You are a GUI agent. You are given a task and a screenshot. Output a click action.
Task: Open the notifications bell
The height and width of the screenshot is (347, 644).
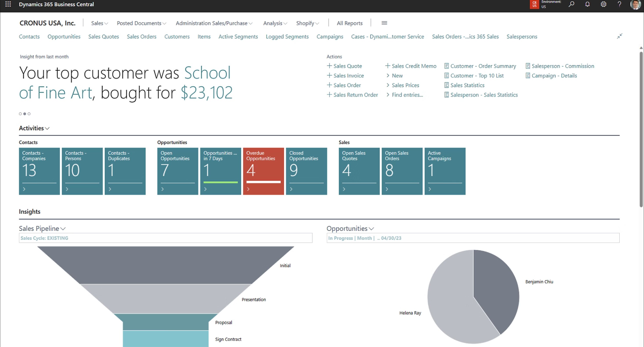587,4
